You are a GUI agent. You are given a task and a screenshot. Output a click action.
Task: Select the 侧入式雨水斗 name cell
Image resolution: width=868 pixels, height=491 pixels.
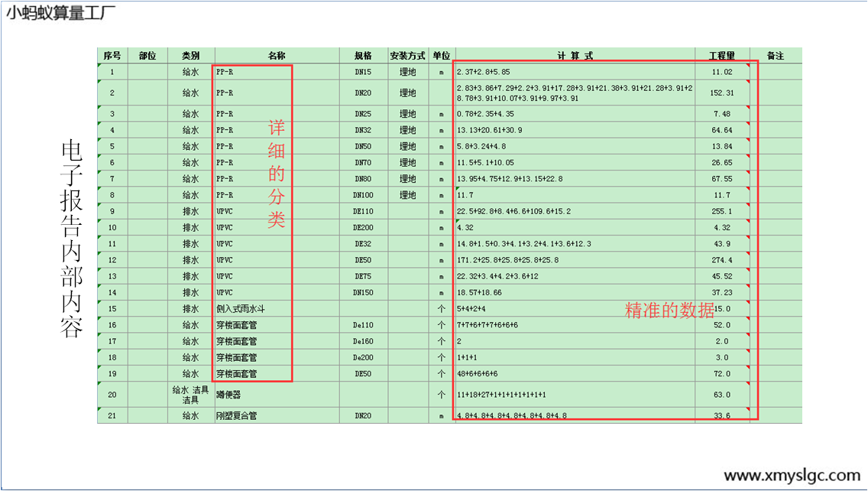click(x=243, y=309)
